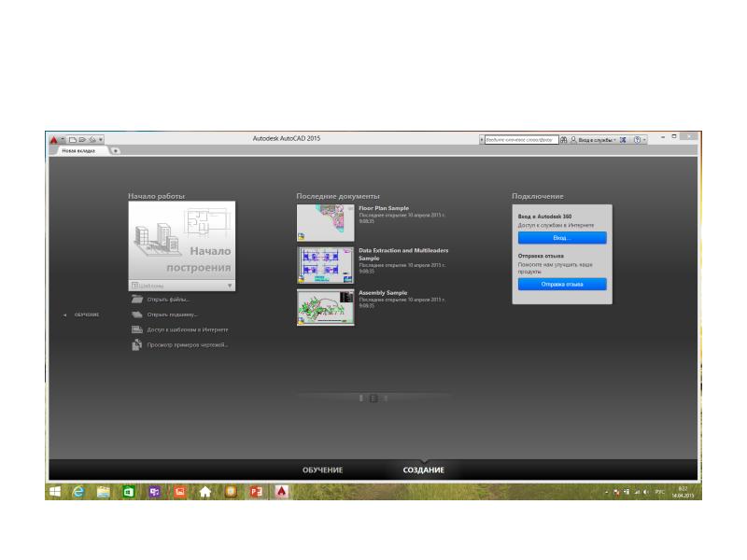Switch to ОБУЧЕНИЕ bottom tab
747x560 pixels.
click(x=322, y=470)
